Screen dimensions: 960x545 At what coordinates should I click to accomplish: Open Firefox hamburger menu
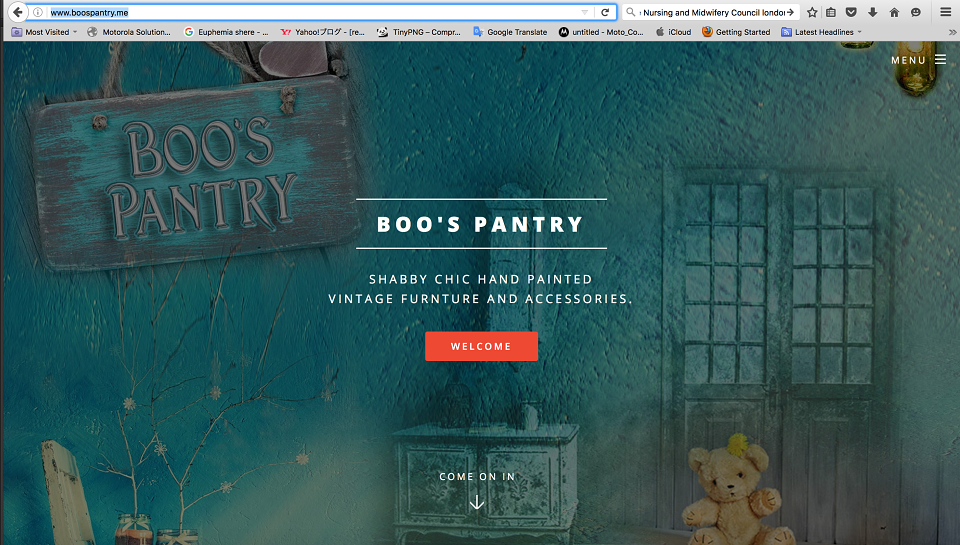[x=945, y=12]
